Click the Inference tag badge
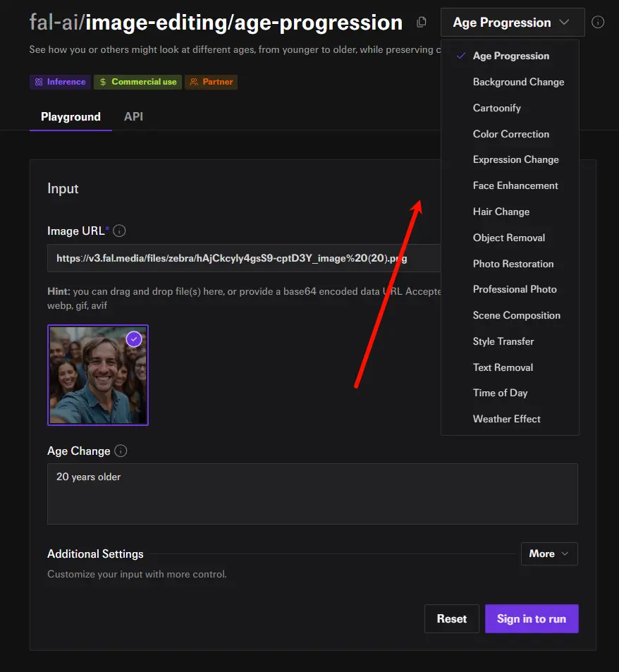The image size is (619, 672). [x=60, y=82]
